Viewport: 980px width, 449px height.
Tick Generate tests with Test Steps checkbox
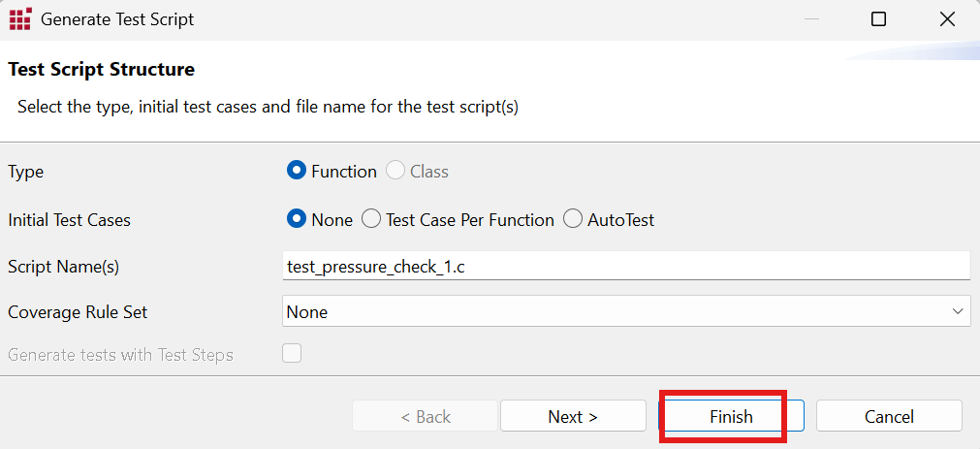[x=292, y=353]
